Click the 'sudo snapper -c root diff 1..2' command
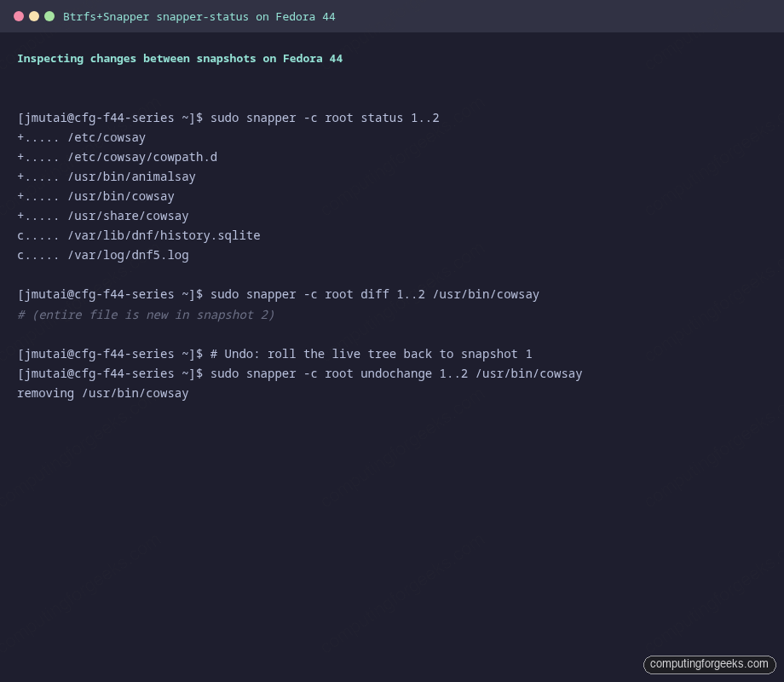Viewport: 784px width, 682px height. 374,294
